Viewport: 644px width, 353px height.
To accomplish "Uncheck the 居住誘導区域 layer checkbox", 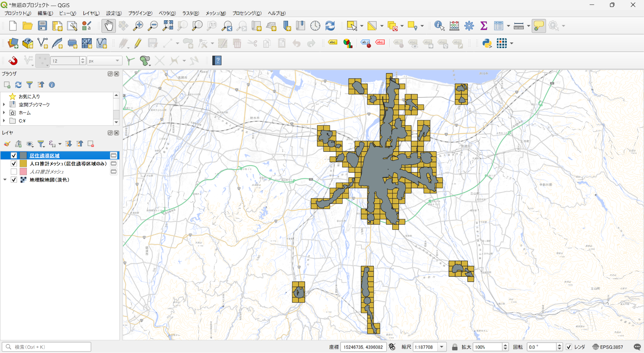I will pos(14,156).
